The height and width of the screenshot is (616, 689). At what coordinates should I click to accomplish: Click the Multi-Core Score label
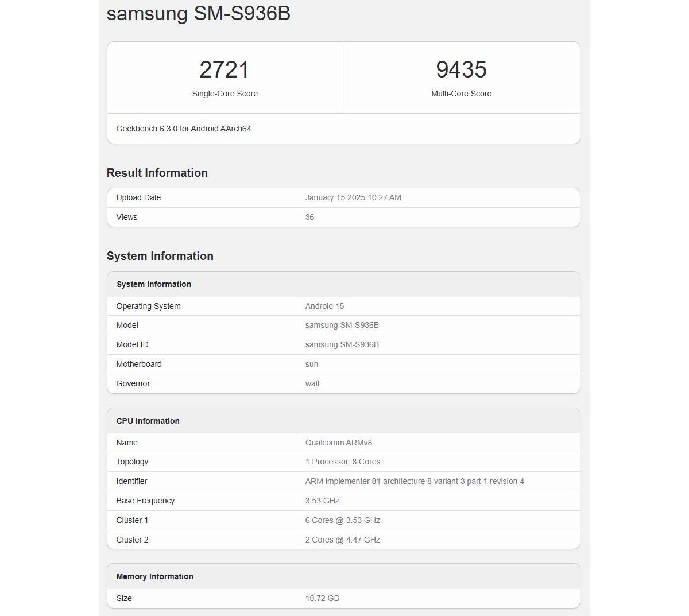pyautogui.click(x=461, y=94)
